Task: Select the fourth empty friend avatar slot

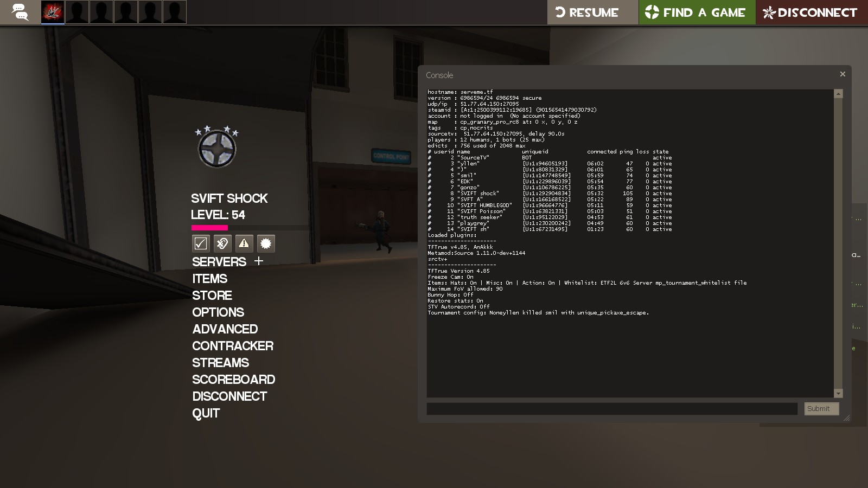Action: [x=126, y=12]
